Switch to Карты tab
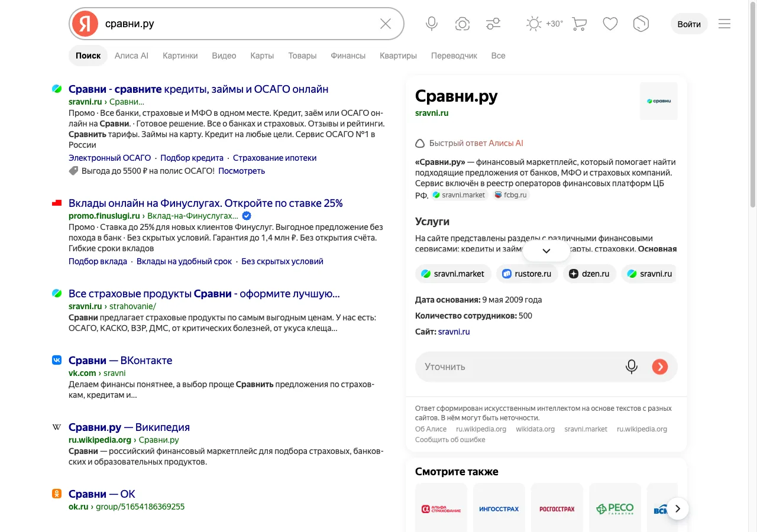 (x=262, y=56)
